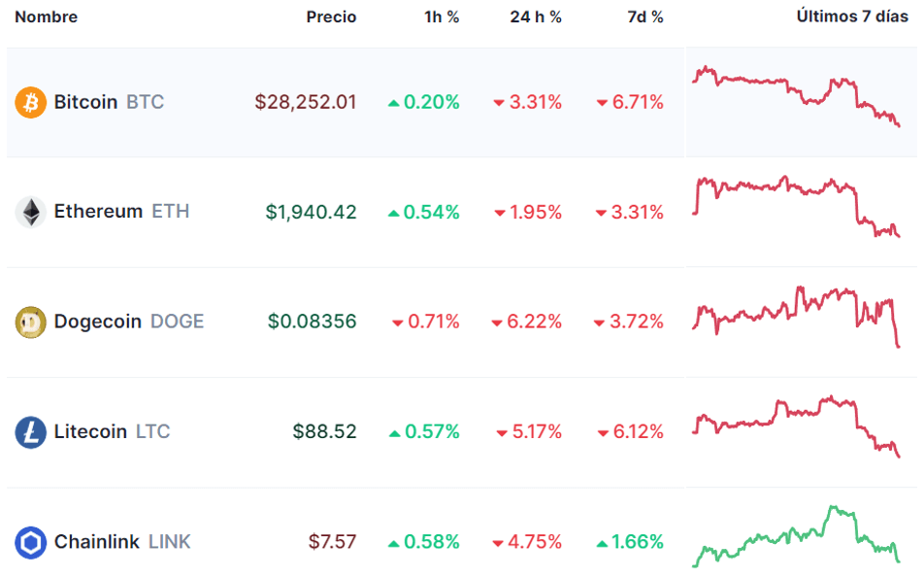Sort by the Precio column header
This screenshot has width=924, height=577.
[x=331, y=17]
